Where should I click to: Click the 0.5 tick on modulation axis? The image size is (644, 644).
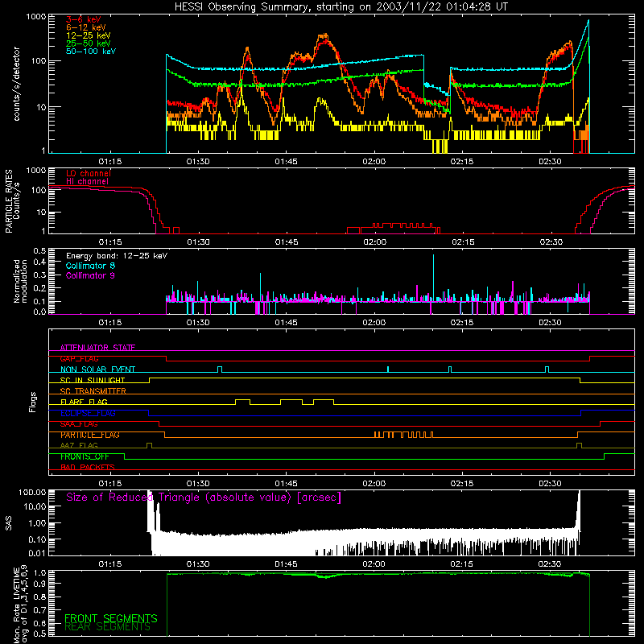click(39, 251)
